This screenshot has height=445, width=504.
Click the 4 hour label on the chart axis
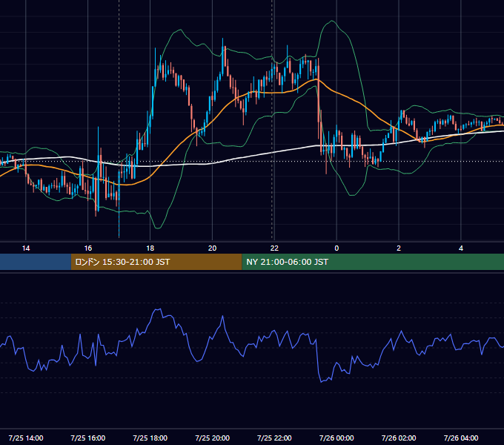tap(461, 248)
